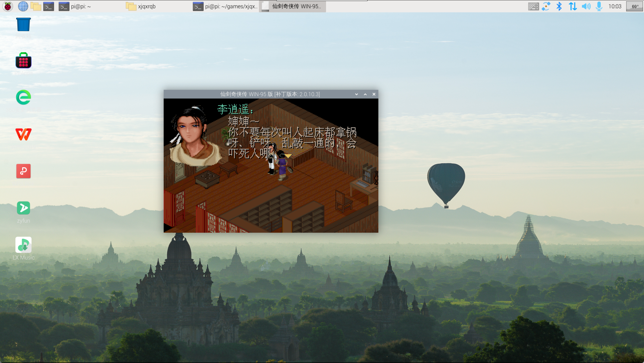
Task: Launch the zyfun desktop app
Action: [23, 208]
